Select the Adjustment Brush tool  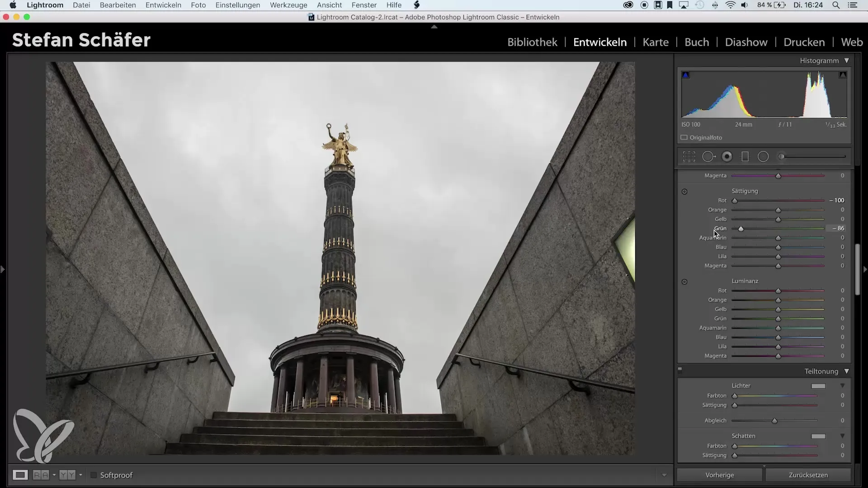click(x=781, y=157)
